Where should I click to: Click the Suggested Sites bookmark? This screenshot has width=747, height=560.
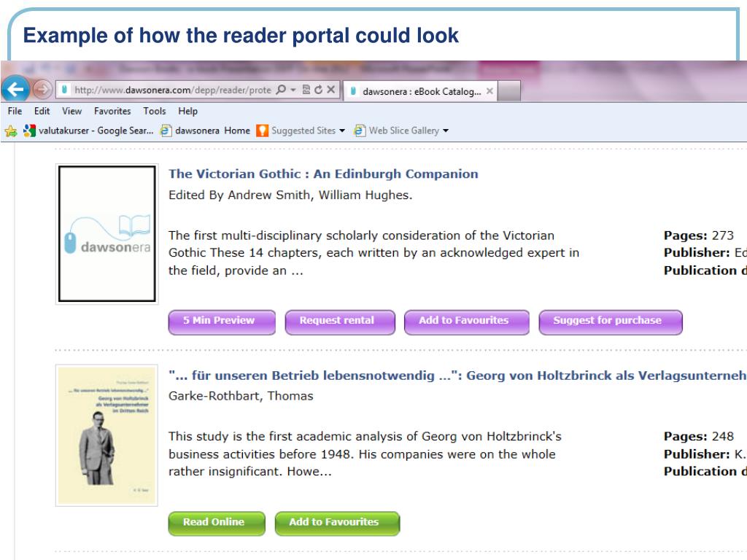pos(296,131)
